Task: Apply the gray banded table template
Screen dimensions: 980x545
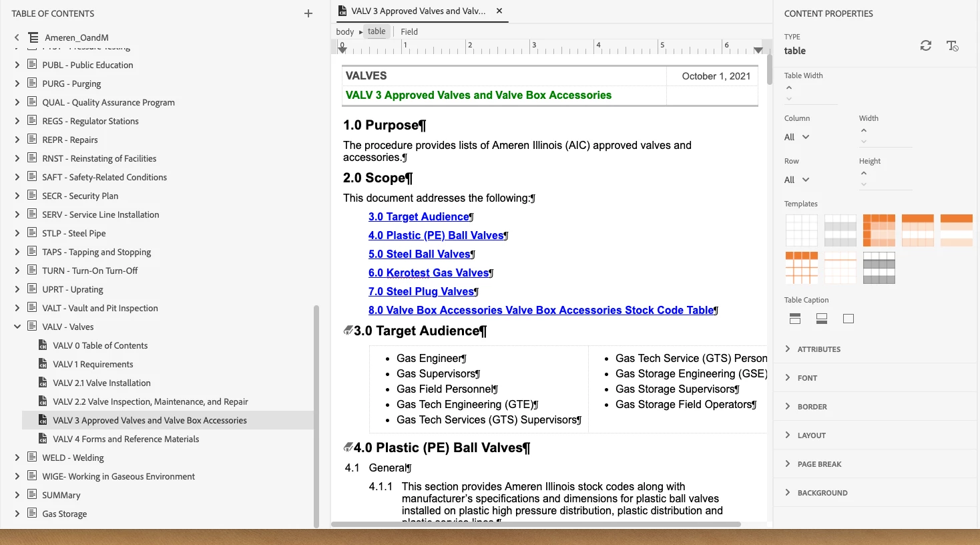Action: tap(840, 230)
